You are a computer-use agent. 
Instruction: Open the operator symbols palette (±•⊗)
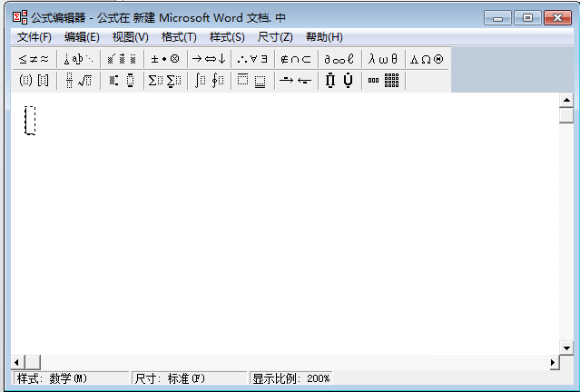(x=164, y=59)
